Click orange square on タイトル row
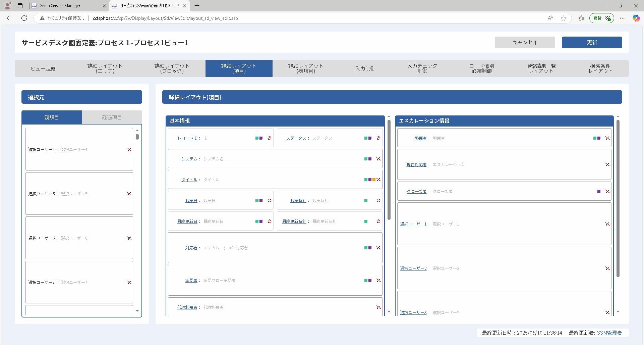The height and width of the screenshot is (345, 644). pyautogui.click(x=374, y=180)
